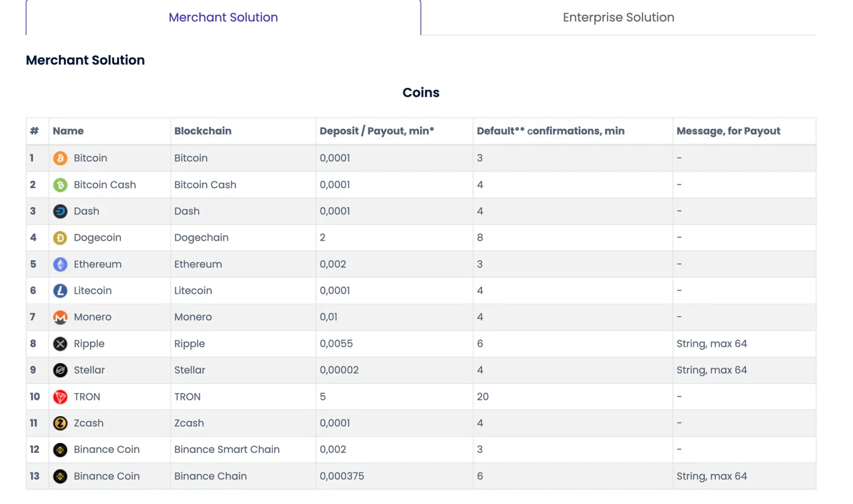Screen dimensions: 853x504
Task: Click the Litecoin coin icon
Action: tap(60, 291)
